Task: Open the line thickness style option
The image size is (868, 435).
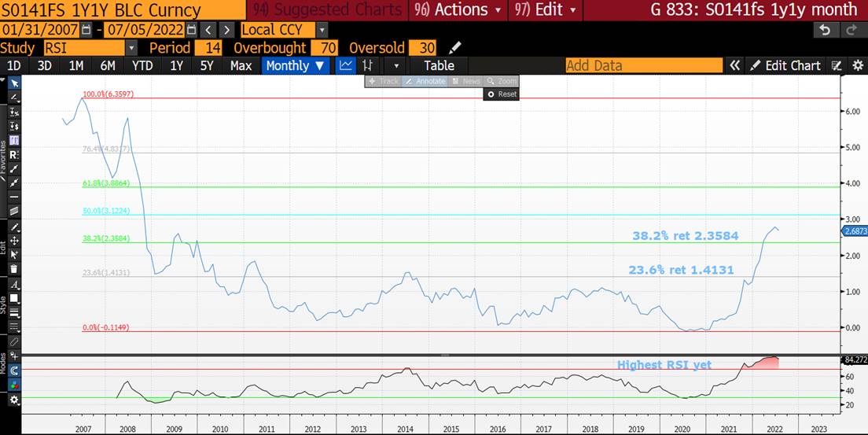Action: point(14,313)
